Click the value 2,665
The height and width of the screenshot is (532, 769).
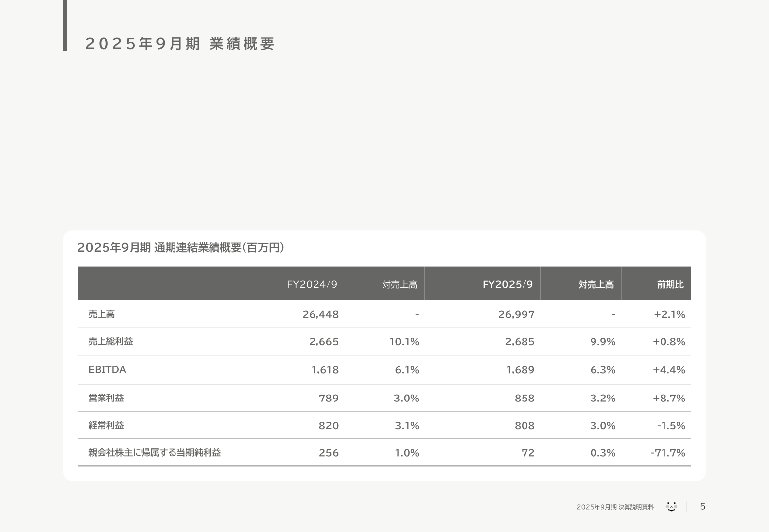[x=324, y=341]
